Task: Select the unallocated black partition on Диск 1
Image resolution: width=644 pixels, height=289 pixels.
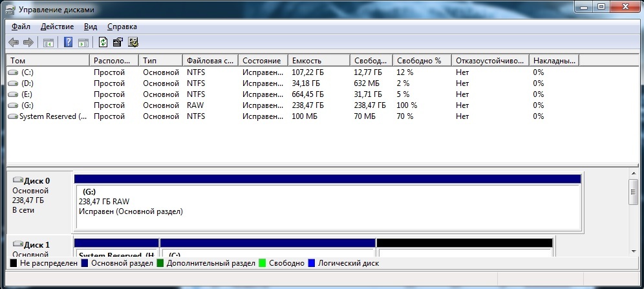Action: coord(464,248)
